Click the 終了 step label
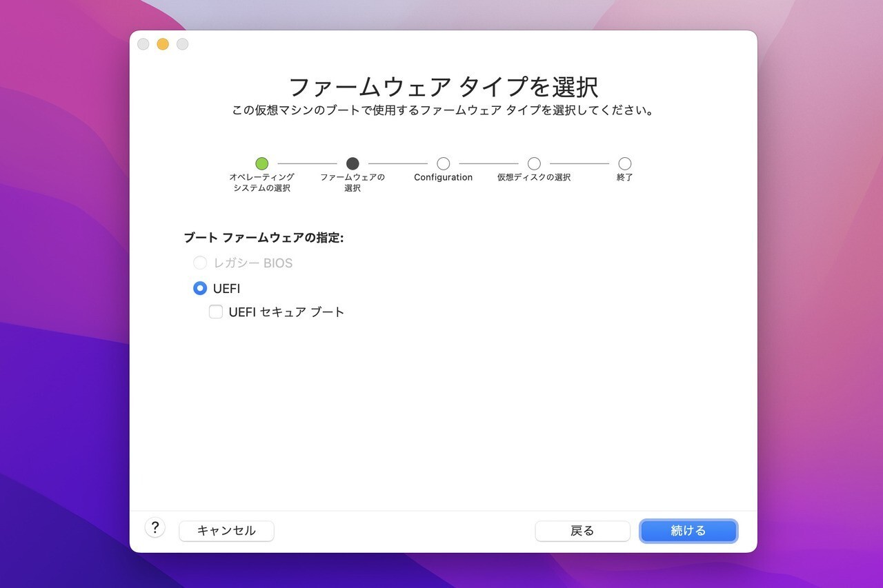Viewport: 883px width, 588px height. pyautogui.click(x=625, y=177)
